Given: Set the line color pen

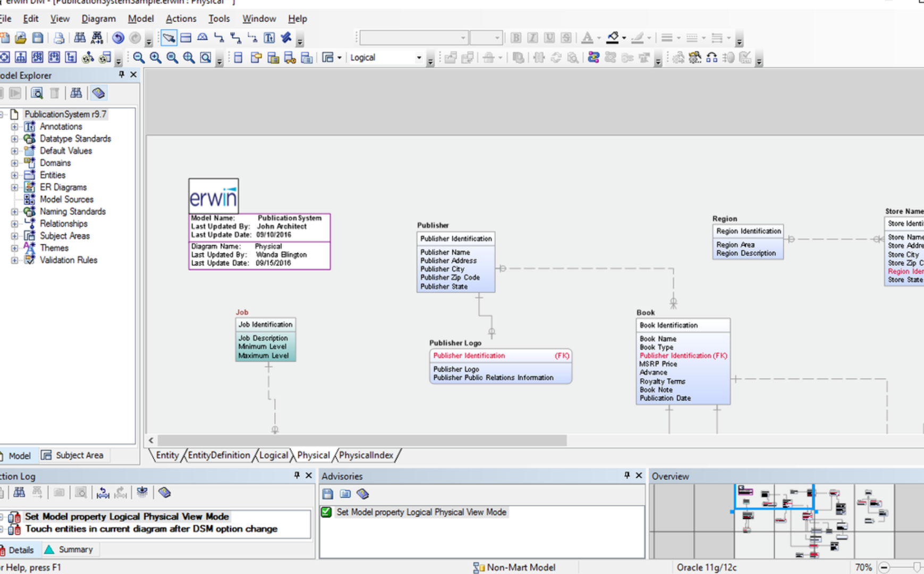Looking at the screenshot, I should point(638,38).
